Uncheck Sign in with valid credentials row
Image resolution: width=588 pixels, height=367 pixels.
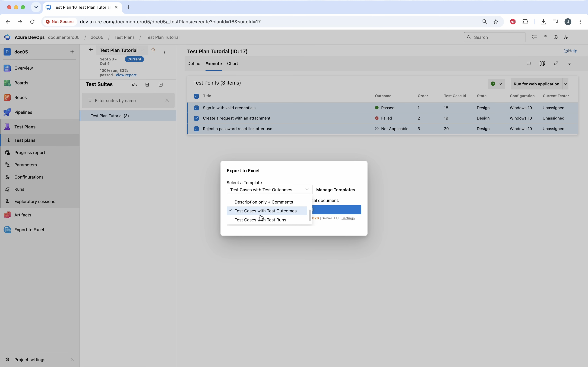pyautogui.click(x=196, y=108)
